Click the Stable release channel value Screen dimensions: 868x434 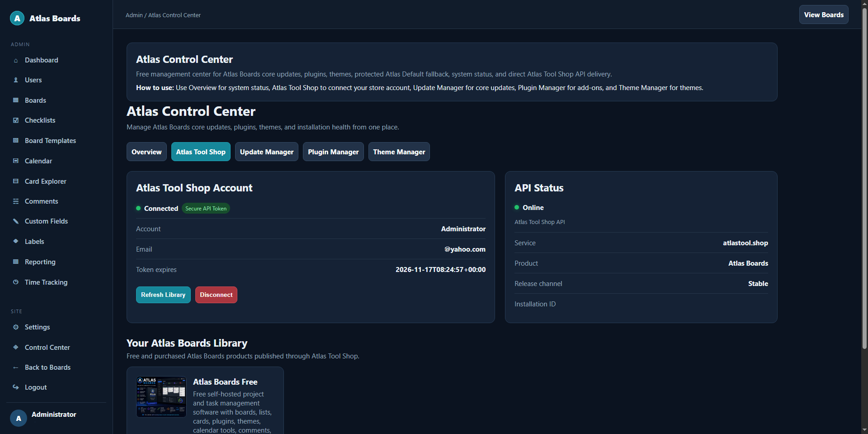(758, 284)
